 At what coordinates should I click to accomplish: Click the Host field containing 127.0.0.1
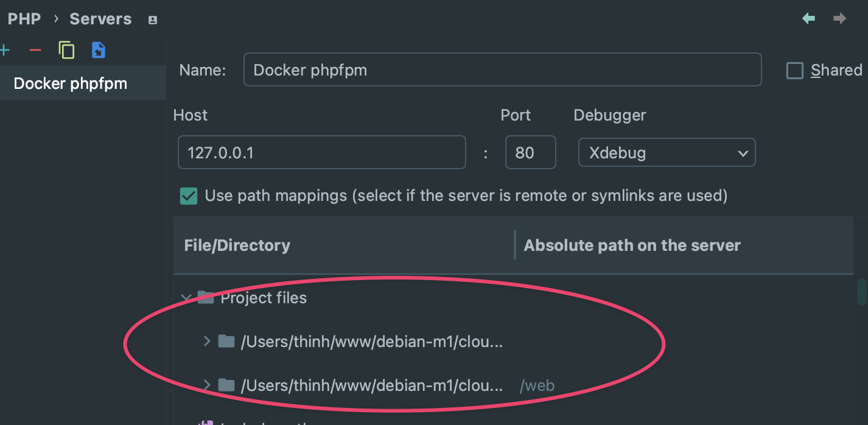[321, 153]
